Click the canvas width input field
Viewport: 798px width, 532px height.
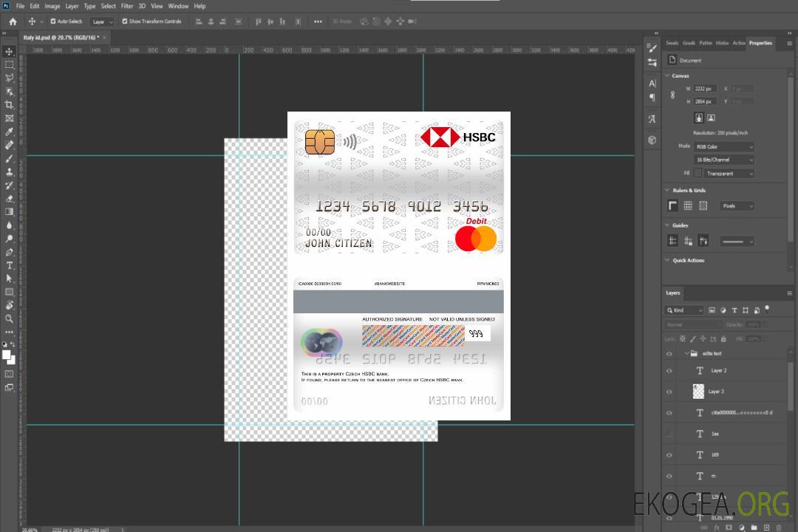[x=703, y=89]
